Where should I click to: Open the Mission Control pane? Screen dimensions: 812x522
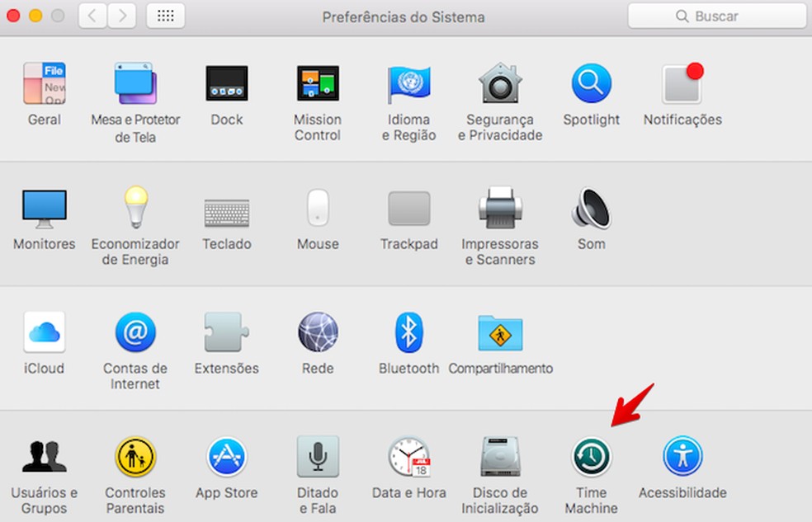[x=318, y=83]
